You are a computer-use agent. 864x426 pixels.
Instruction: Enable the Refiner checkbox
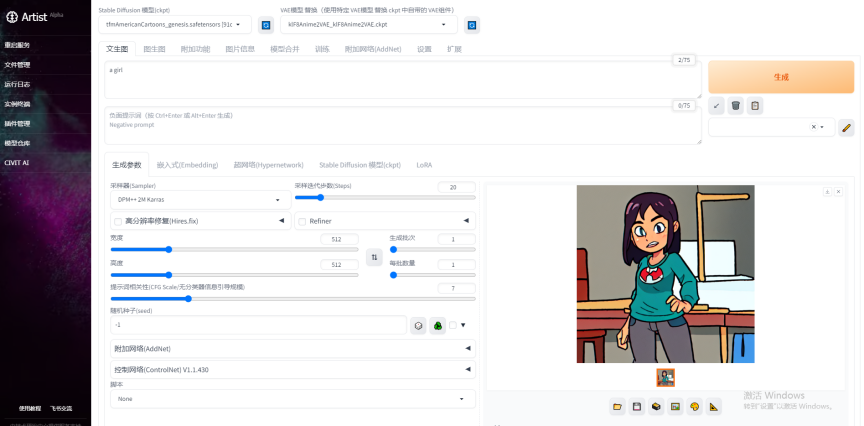pos(302,222)
